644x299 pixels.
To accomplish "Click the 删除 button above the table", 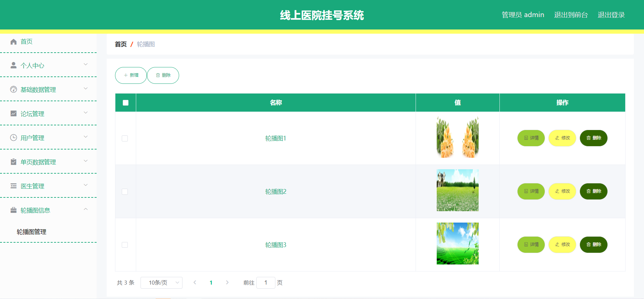I will pyautogui.click(x=163, y=75).
